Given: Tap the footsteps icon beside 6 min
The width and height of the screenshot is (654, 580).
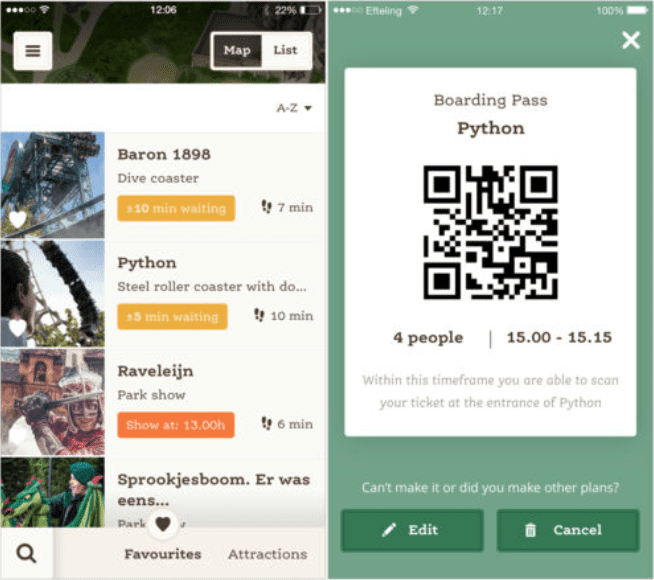Looking at the screenshot, I should click(x=267, y=423).
